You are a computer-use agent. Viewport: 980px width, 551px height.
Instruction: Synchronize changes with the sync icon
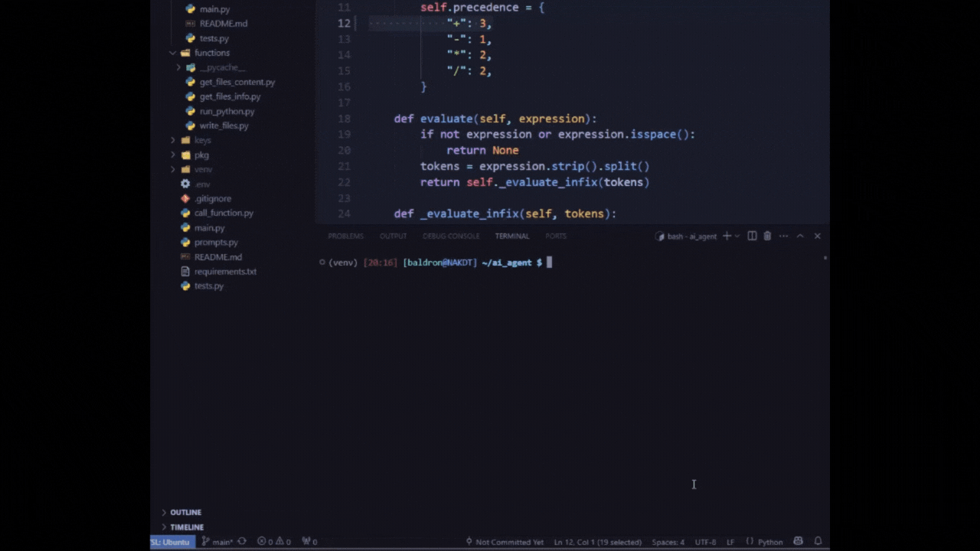point(242,542)
